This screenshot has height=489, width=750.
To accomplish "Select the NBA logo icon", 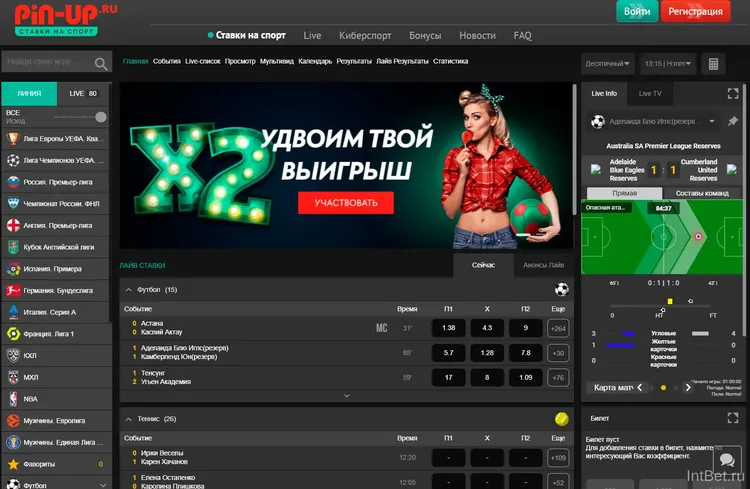I will coord(13,399).
